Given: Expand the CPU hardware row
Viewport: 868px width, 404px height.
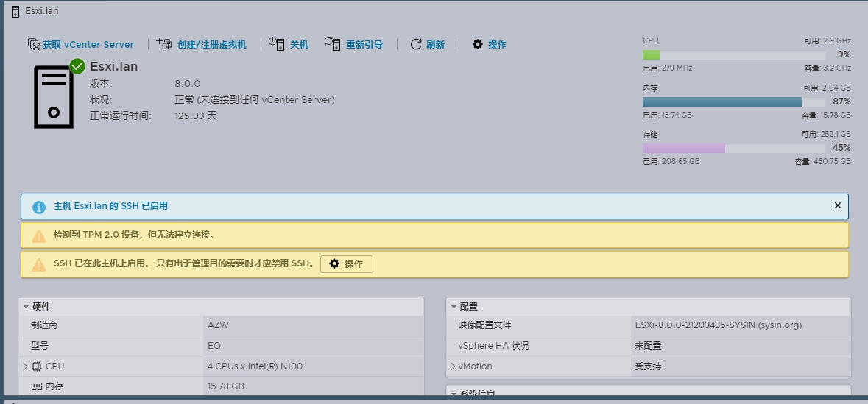Looking at the screenshot, I should click(25, 366).
